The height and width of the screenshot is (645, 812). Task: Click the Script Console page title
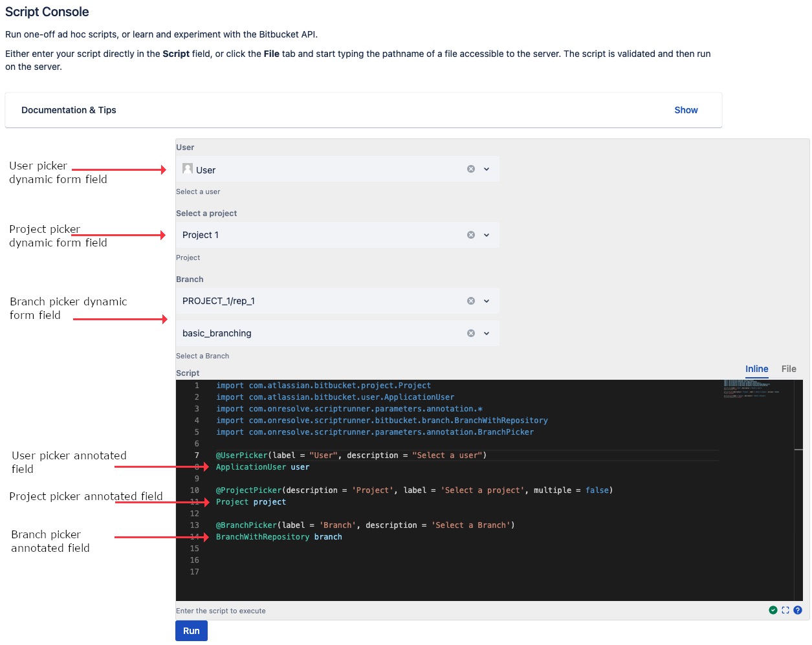click(x=47, y=12)
